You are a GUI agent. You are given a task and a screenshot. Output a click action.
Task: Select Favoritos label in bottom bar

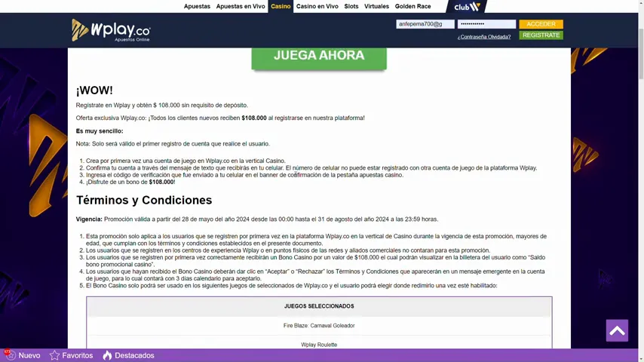(77, 355)
